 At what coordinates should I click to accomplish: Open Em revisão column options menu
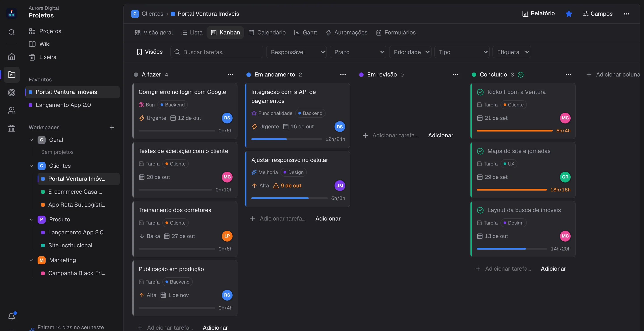(x=456, y=74)
